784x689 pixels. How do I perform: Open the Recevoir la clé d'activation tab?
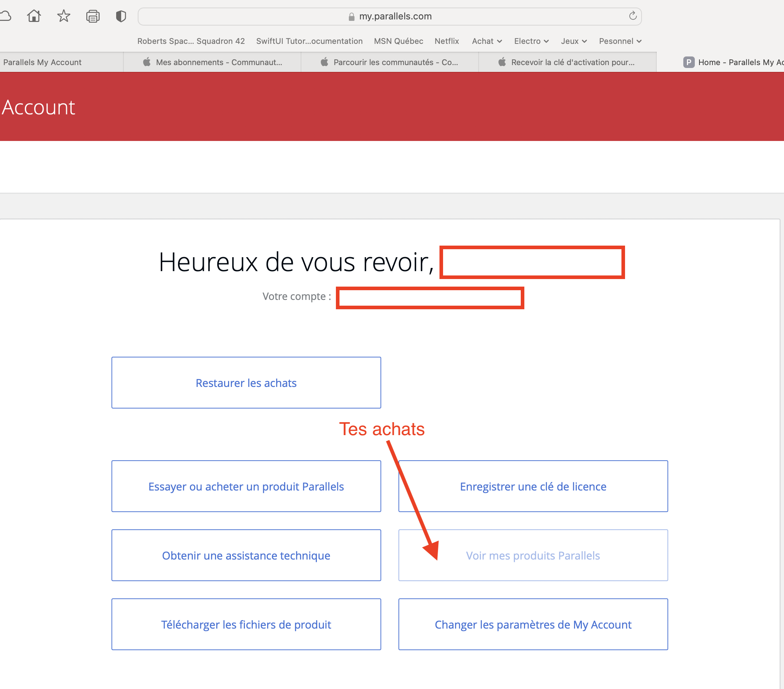click(x=567, y=62)
